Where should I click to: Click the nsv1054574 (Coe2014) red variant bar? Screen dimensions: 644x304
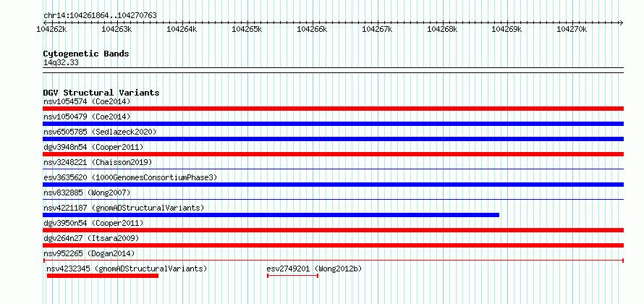tap(333, 109)
